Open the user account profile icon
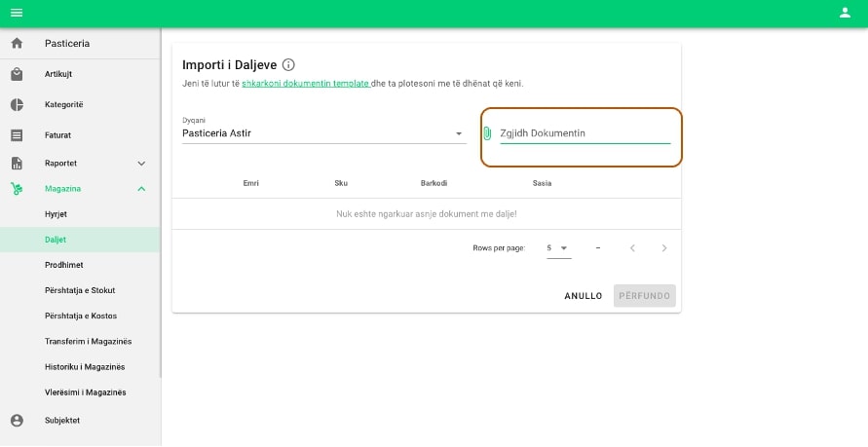 (x=845, y=13)
